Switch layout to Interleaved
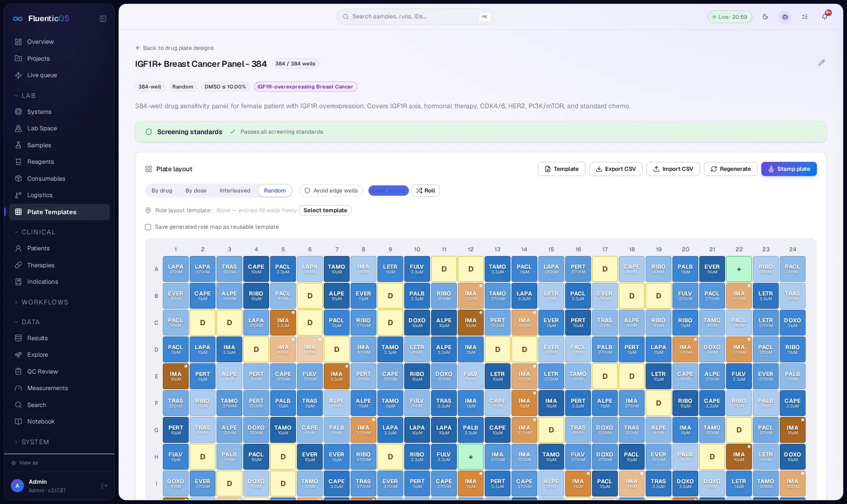This screenshot has height=504, width=847. pos(235,191)
